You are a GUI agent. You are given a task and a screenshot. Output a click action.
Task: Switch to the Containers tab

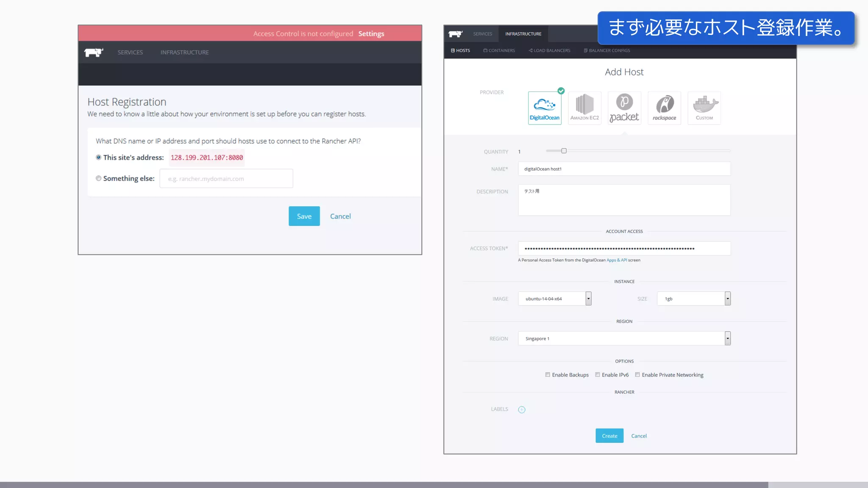[499, 50]
